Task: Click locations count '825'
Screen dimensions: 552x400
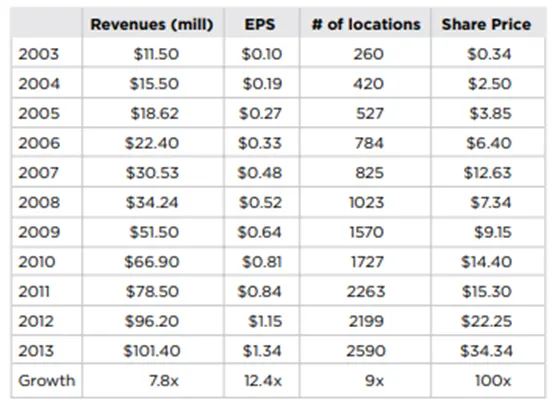Action: click(369, 173)
